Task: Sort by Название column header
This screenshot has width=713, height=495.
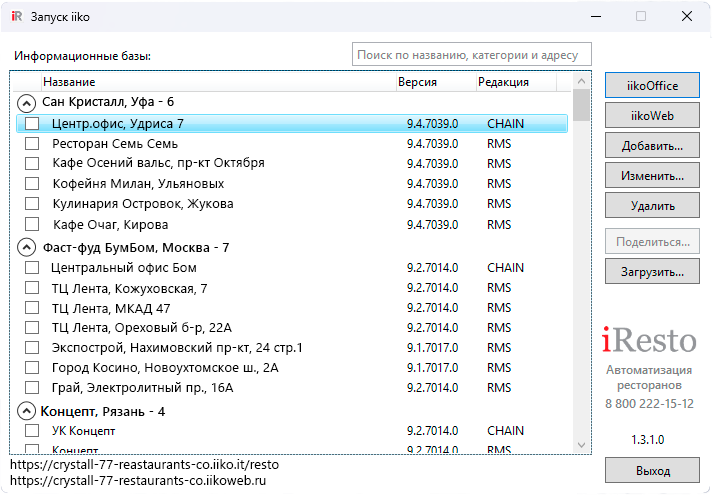Action: [218, 82]
